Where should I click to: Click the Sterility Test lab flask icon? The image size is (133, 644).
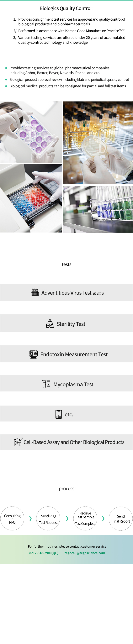pos(50,323)
